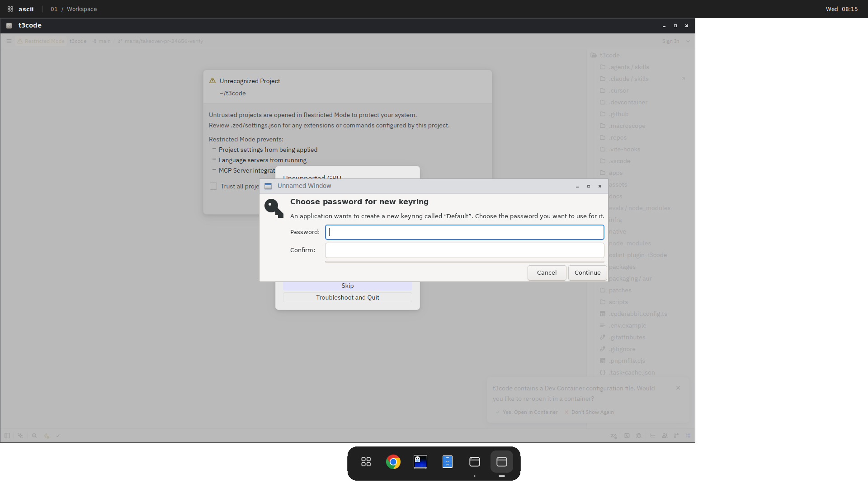This screenshot has height=488, width=868.
Task: Focus the Password input field
Action: 464,232
